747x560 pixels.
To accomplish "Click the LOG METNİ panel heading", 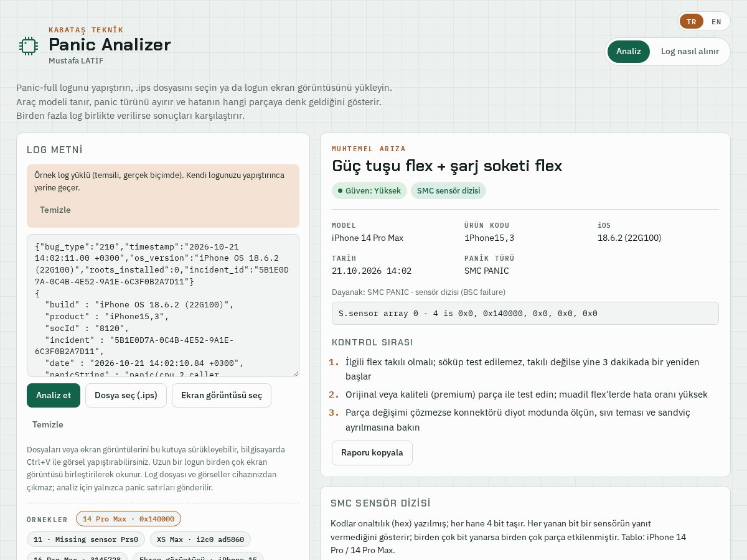I will (55, 149).
